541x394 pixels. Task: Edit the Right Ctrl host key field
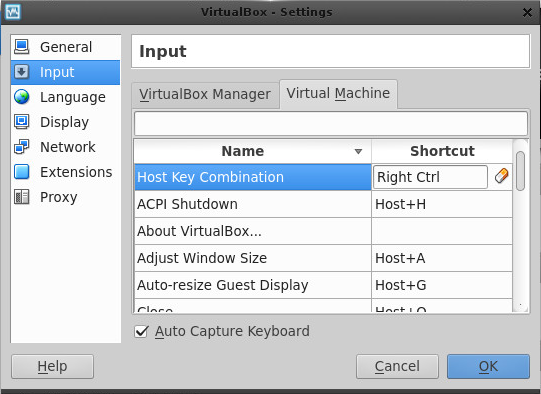point(430,177)
